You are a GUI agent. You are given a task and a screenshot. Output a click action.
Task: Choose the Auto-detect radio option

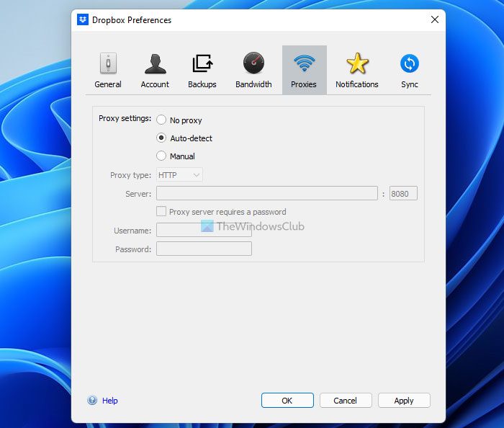(161, 138)
